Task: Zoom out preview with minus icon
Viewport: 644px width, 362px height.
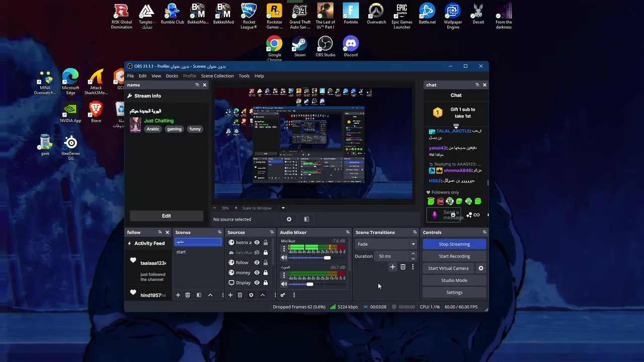Action: click(x=215, y=208)
